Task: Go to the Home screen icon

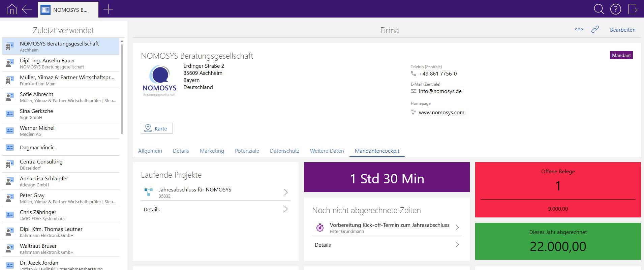Action: (x=12, y=9)
